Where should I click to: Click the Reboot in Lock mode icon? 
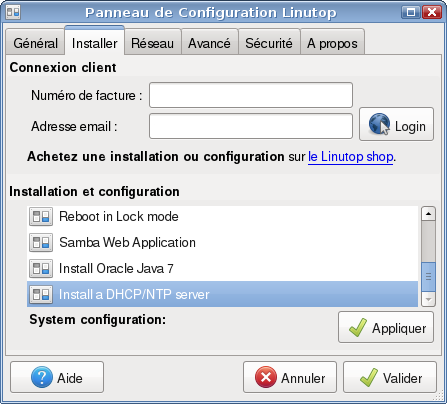(x=41, y=217)
